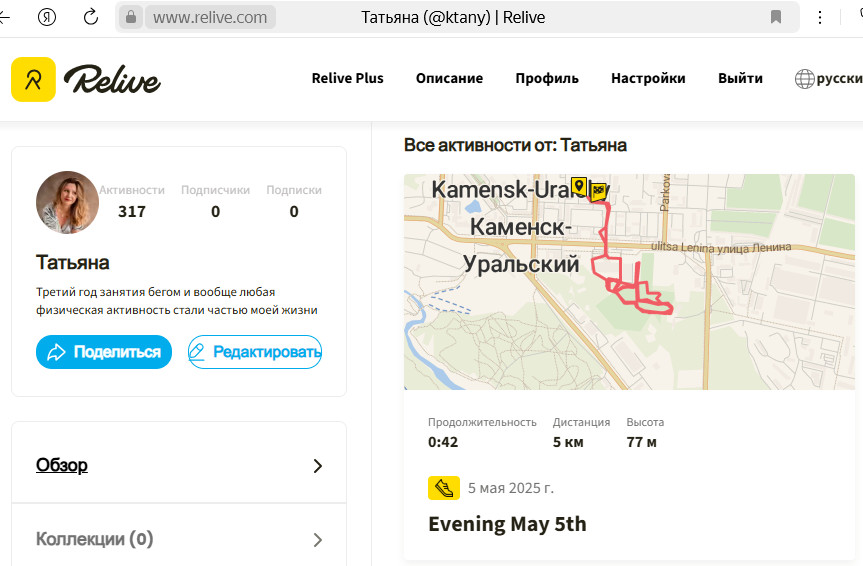Click the finish flag marker on map
This screenshot has height=566, width=863.
click(x=599, y=192)
